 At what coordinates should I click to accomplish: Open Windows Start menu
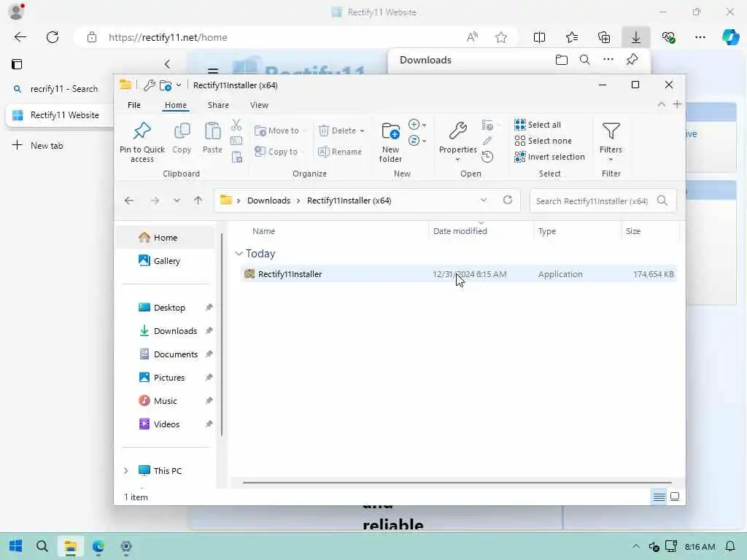(x=16, y=546)
